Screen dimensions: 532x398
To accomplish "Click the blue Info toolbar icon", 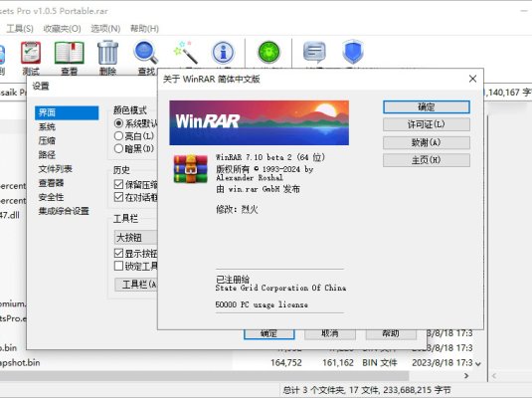I will pos(223,53).
